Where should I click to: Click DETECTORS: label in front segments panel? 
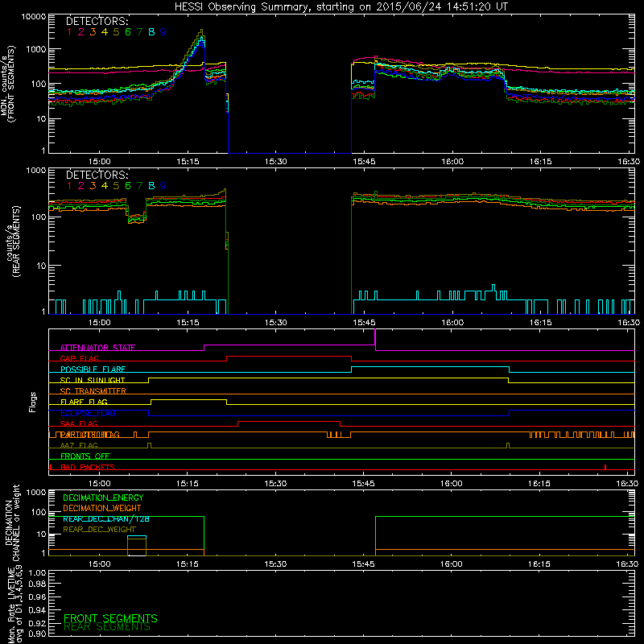tap(97, 21)
